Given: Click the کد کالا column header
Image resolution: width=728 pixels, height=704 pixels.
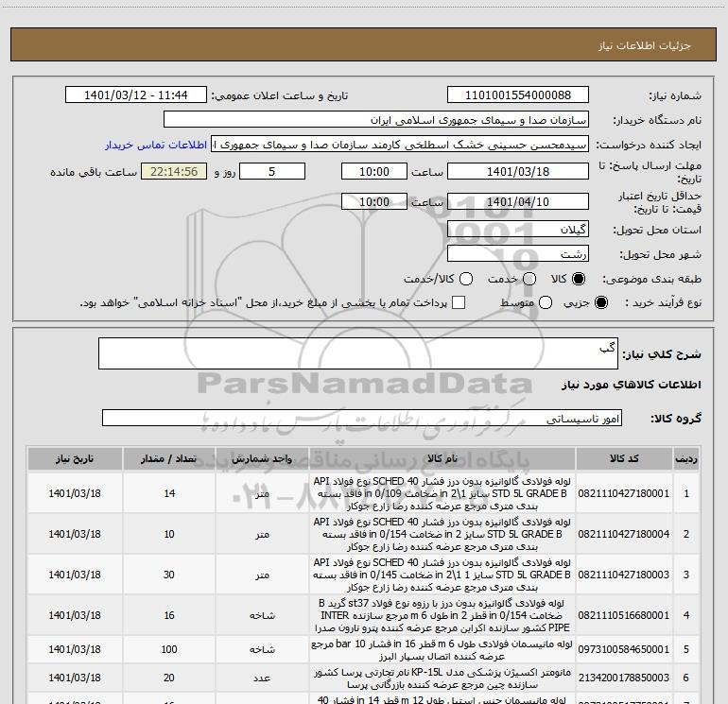Looking at the screenshot, I should (624, 458).
